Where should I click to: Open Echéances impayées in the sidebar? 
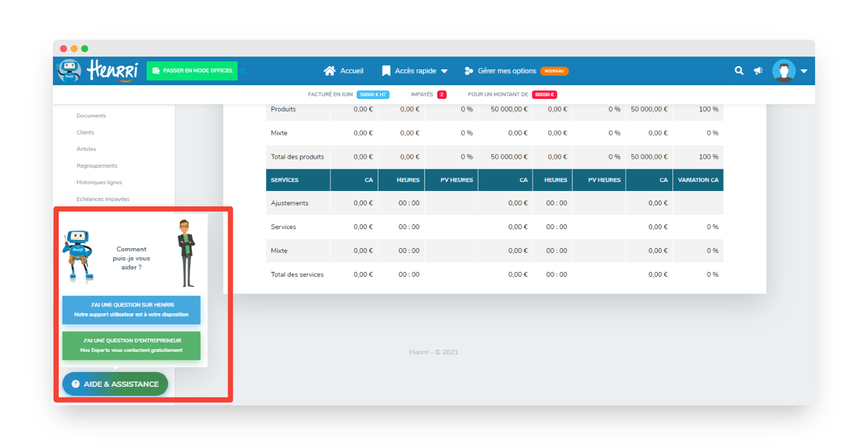click(103, 199)
